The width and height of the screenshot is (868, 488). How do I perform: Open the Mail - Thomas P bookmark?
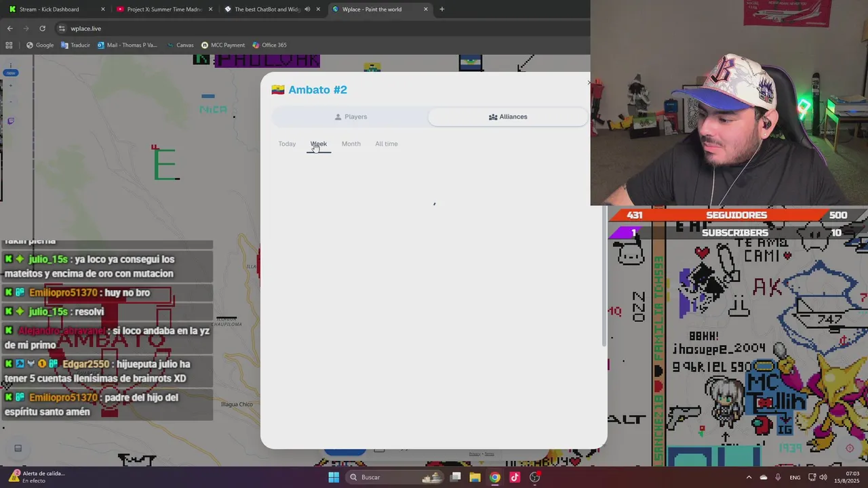tap(127, 45)
